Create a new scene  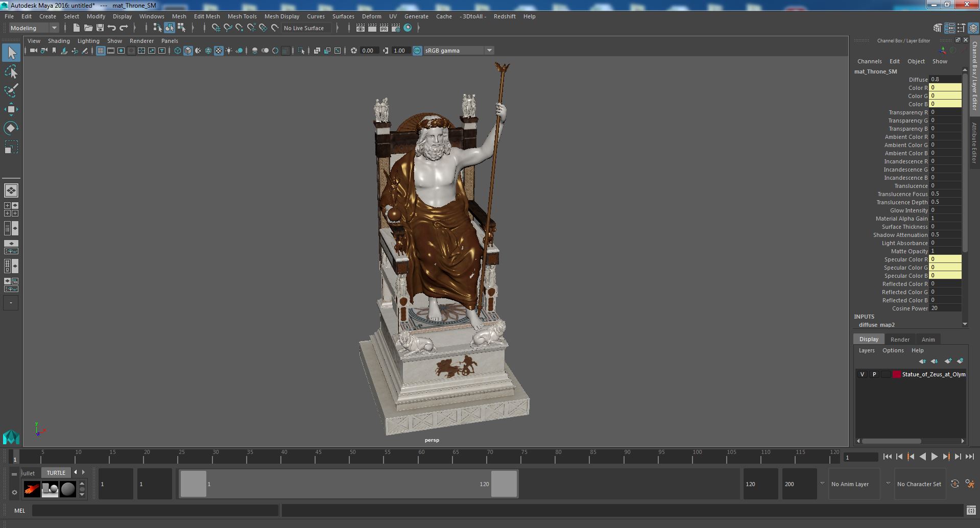[77, 28]
